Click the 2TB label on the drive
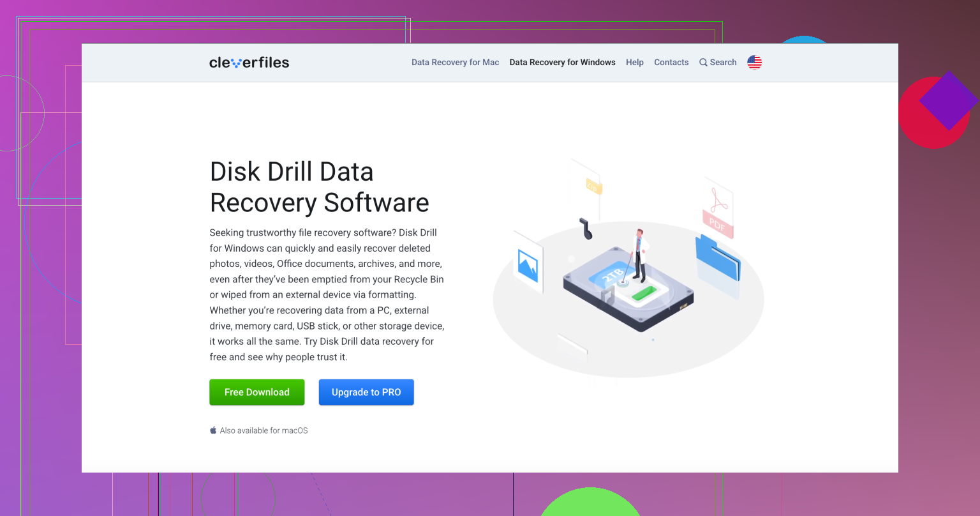This screenshot has height=516, width=980. click(x=612, y=275)
